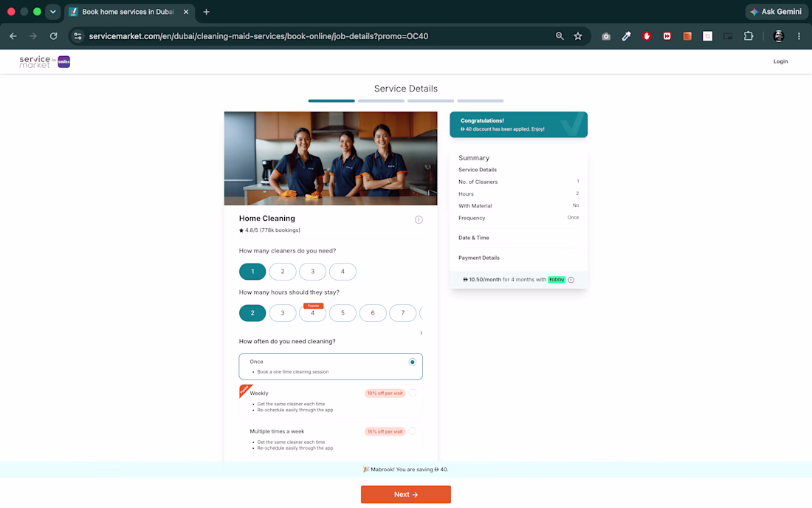Show more hour options with right chevron

[421, 333]
